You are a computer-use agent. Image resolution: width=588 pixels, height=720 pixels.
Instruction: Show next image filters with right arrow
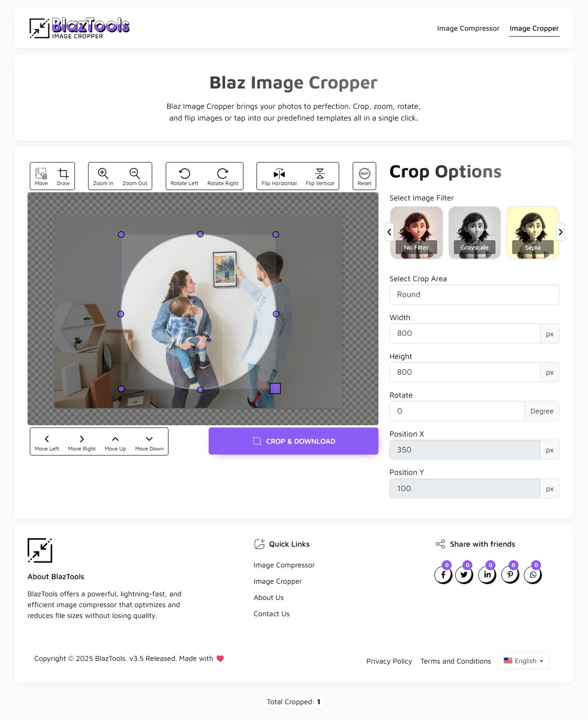pyautogui.click(x=560, y=232)
